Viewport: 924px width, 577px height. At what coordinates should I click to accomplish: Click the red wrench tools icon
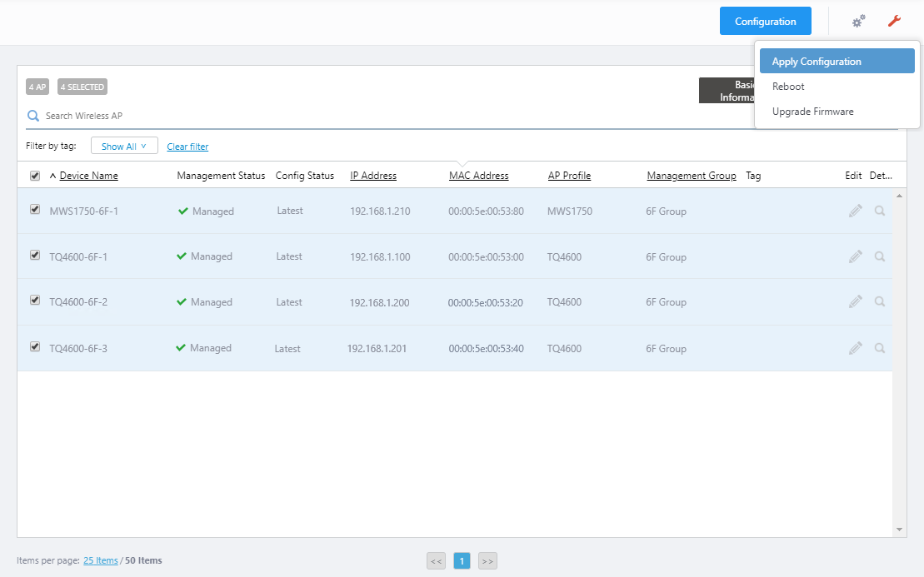click(x=894, y=21)
